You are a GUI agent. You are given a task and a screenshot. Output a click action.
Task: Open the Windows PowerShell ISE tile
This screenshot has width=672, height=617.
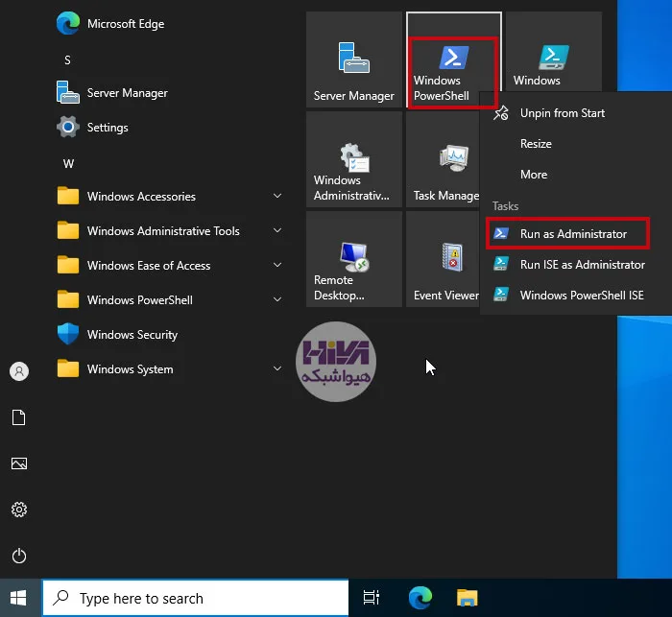click(x=554, y=52)
